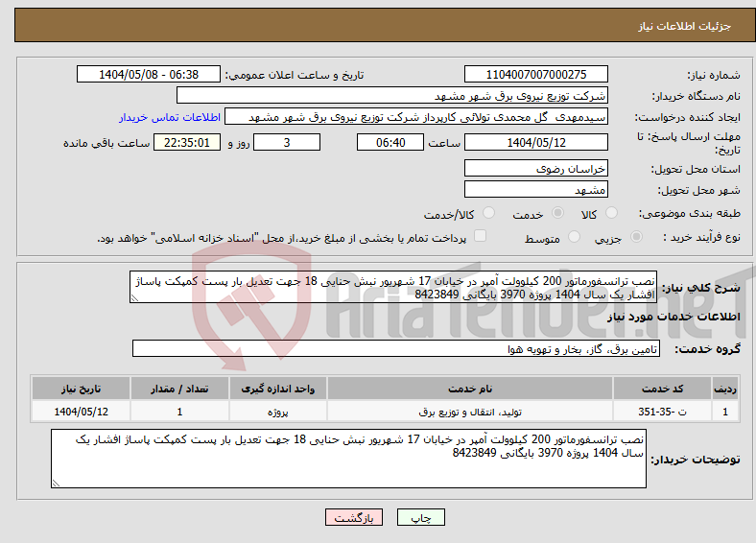Click the announcement date field 1404/05/08 - 06:38

click(x=149, y=74)
